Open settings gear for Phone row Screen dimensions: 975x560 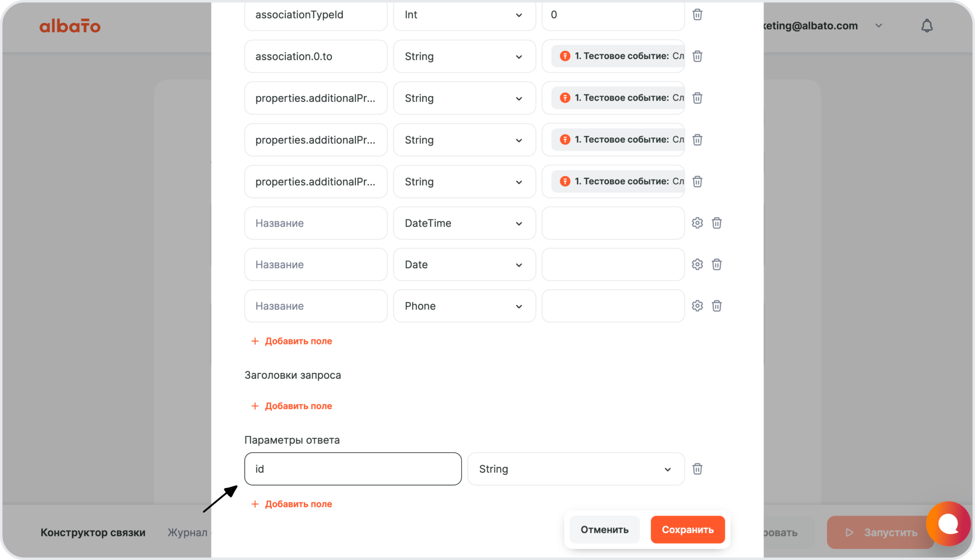pyautogui.click(x=697, y=306)
